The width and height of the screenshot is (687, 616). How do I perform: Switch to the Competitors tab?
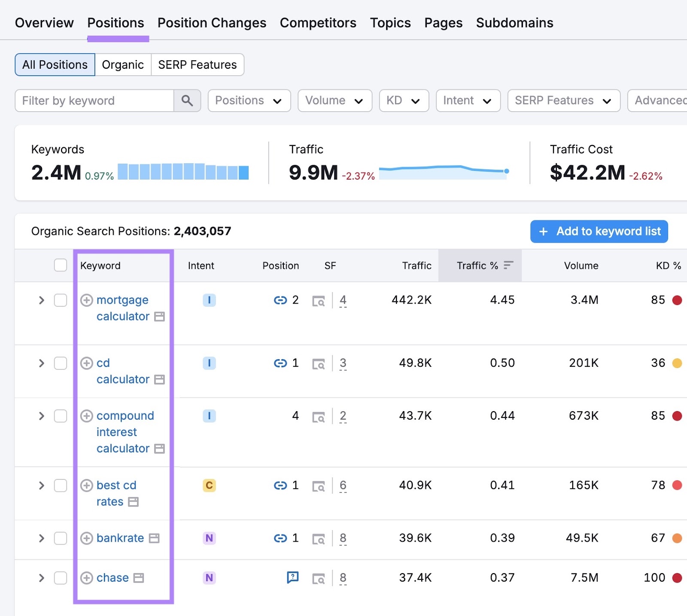318,22
